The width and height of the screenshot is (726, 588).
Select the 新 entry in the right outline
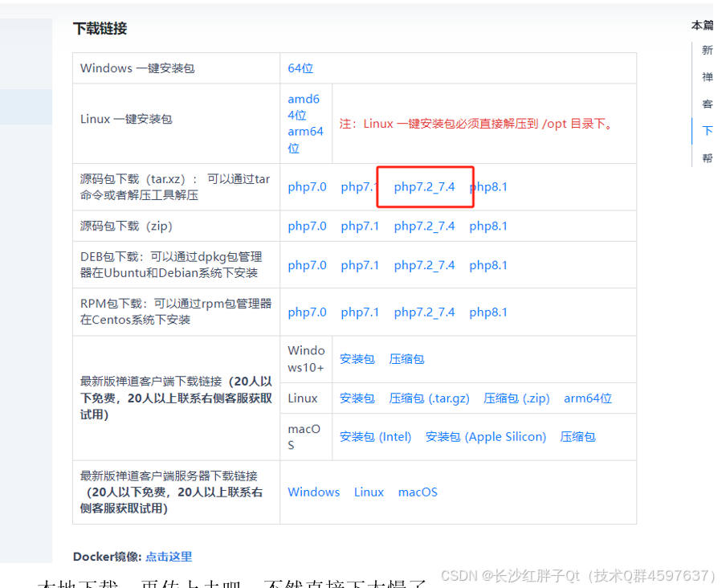tap(708, 50)
